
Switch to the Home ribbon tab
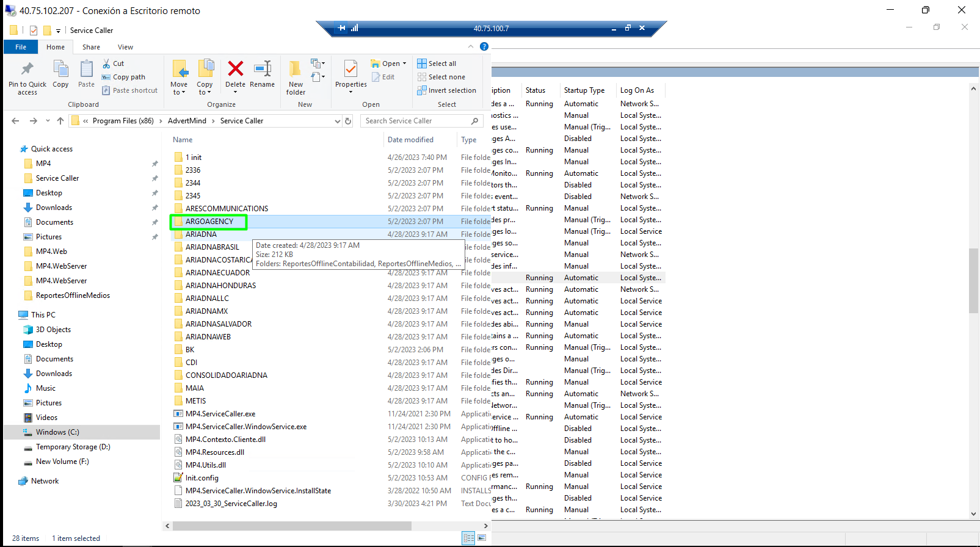click(56, 47)
